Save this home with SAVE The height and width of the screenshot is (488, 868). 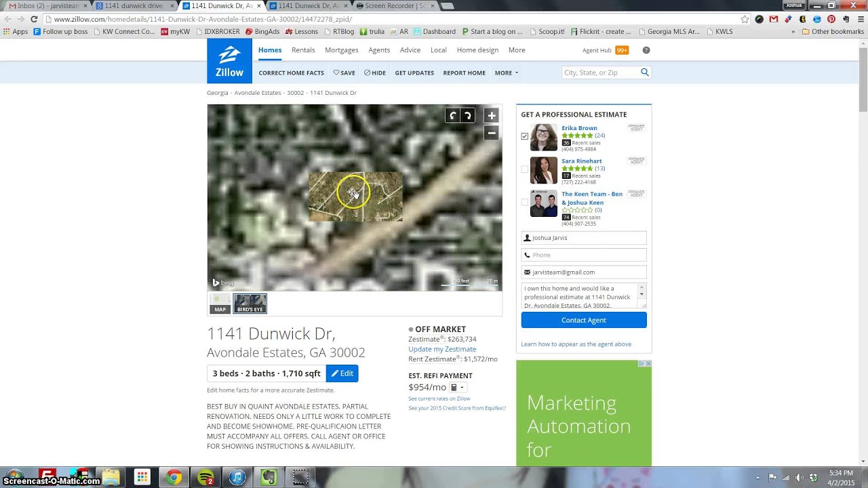344,73
